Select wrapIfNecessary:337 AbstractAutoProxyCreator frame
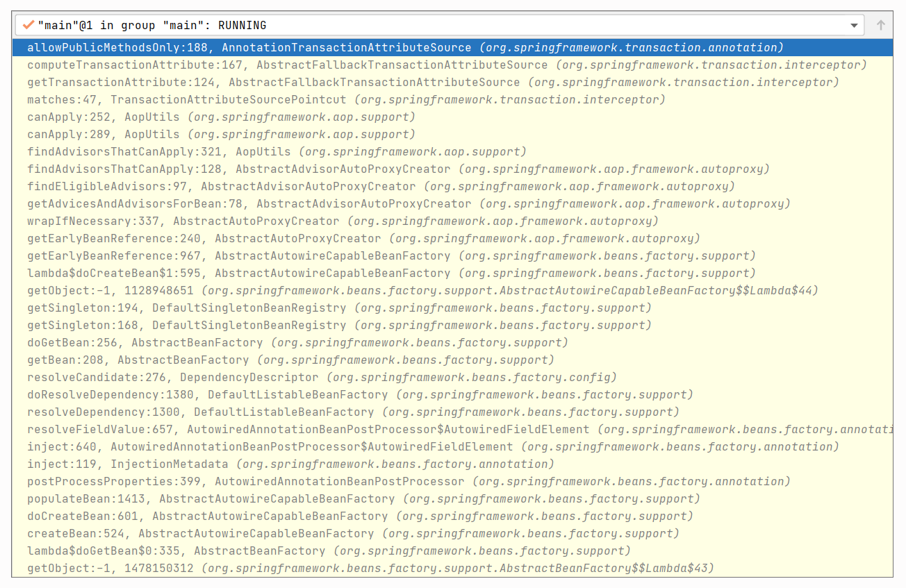906x588 pixels. [342, 221]
